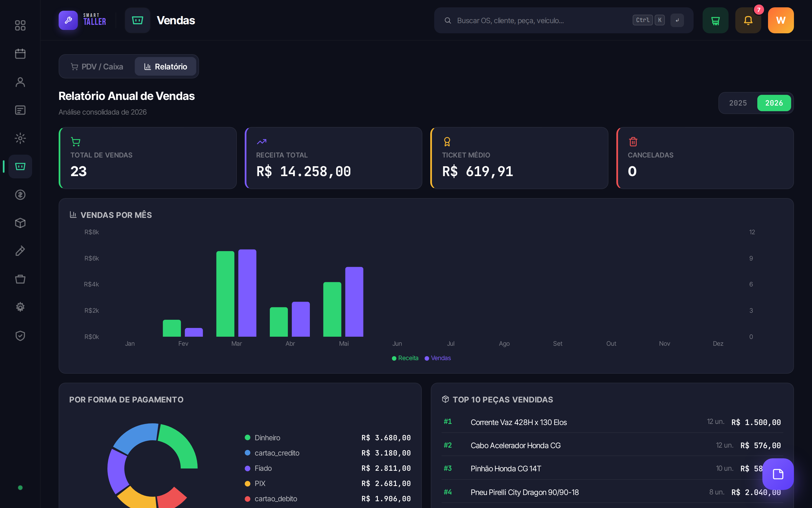Open the clients person icon in sidebar
The image size is (812, 508).
click(20, 82)
